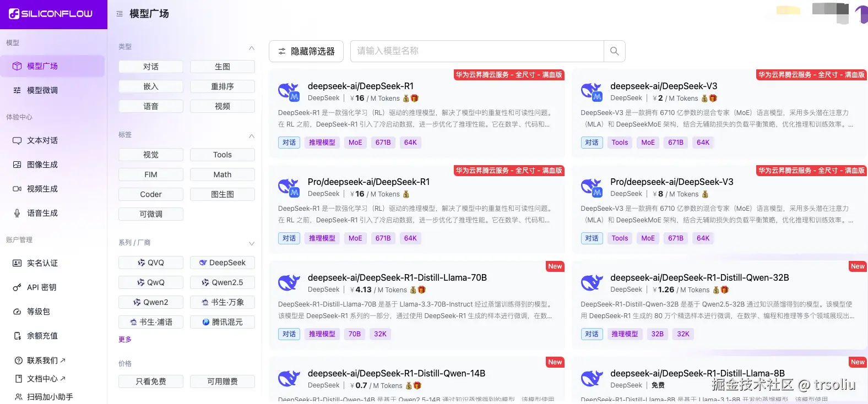Click the 隐藏筛选器 button
The image size is (868, 404).
[x=306, y=51]
